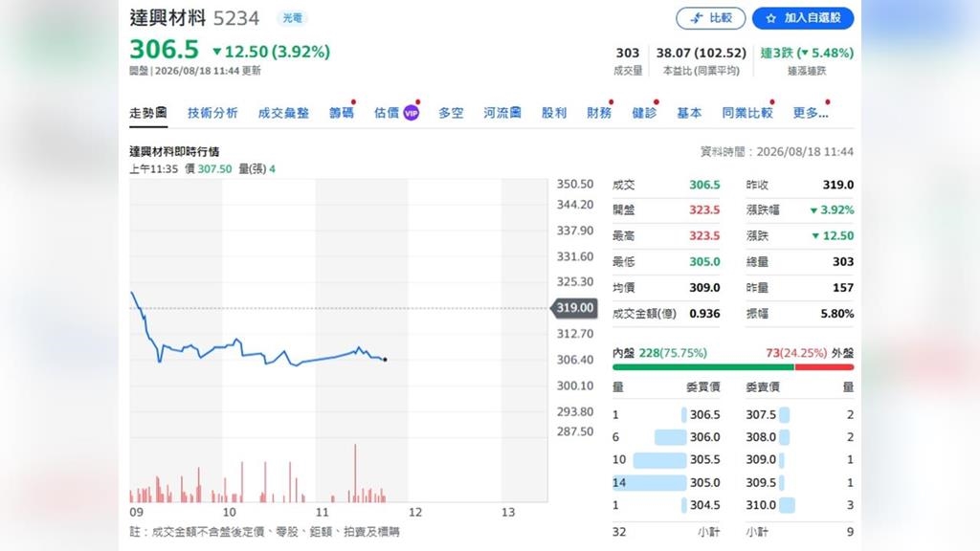Add the stock with 加入自選股 button
Viewport: 980px width, 551px height.
click(x=803, y=18)
